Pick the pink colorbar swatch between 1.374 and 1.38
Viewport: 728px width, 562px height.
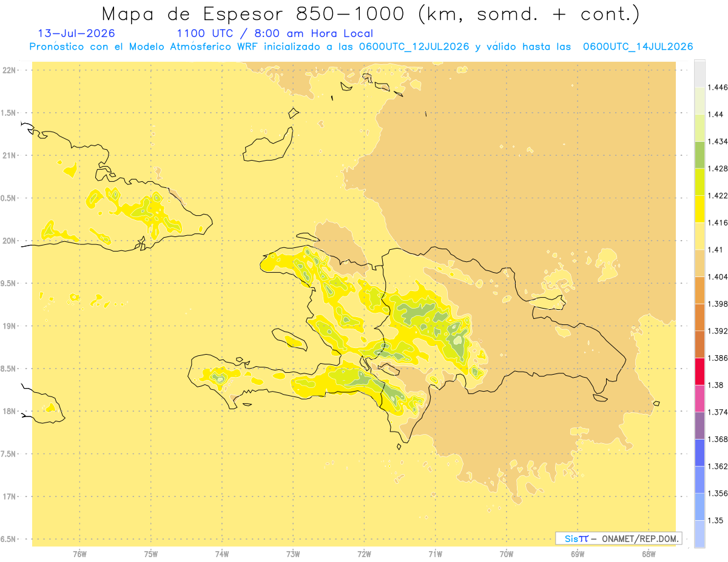[699, 398]
